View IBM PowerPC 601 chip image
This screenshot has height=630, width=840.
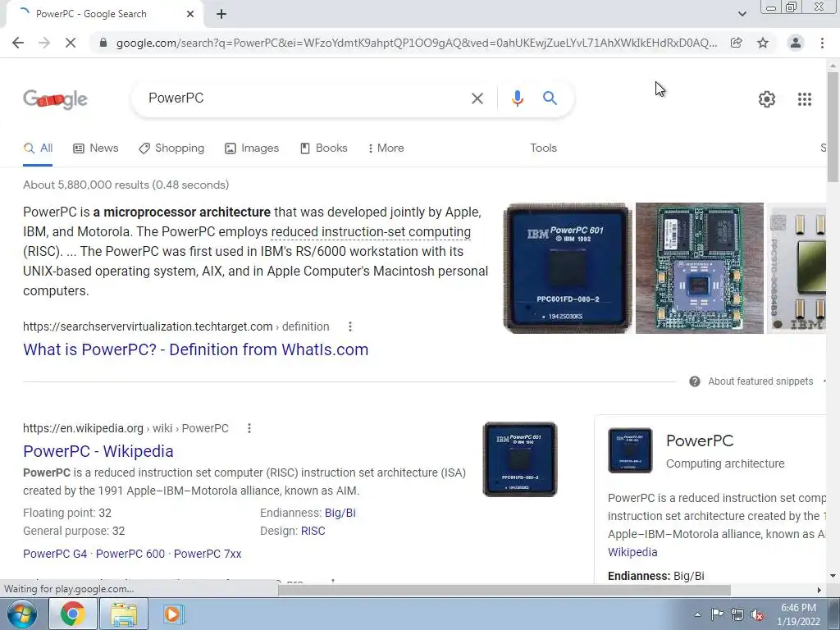[568, 268]
